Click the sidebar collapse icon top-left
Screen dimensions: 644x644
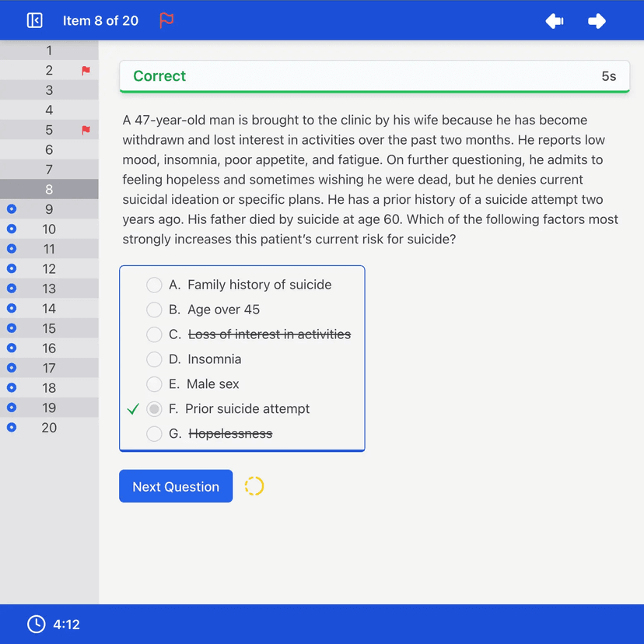[x=33, y=20]
